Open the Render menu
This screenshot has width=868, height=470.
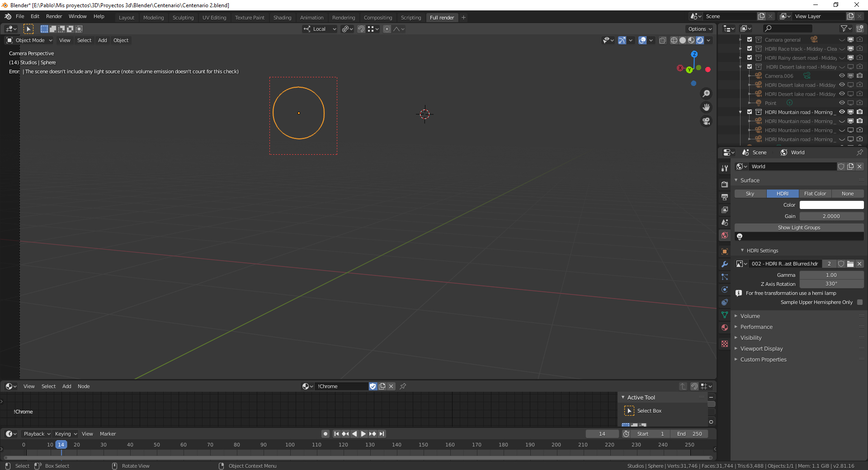coord(54,16)
